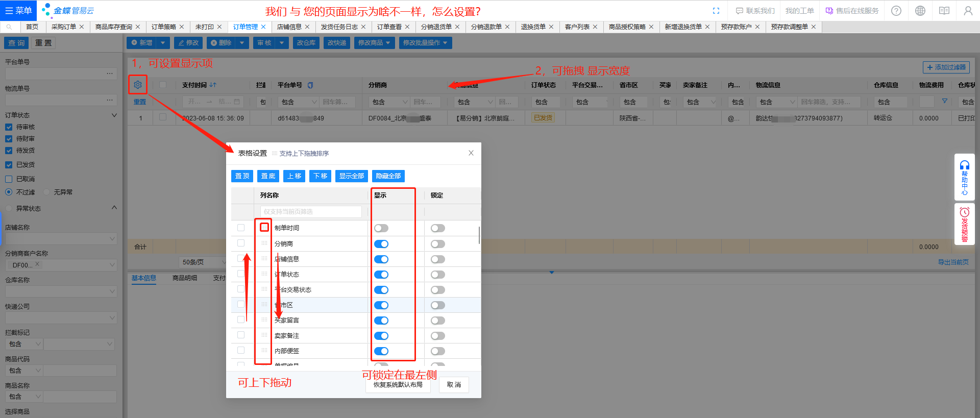This screenshot has height=418, width=980.
Task: Switch to 商品明细 detail tab
Action: pos(185,278)
